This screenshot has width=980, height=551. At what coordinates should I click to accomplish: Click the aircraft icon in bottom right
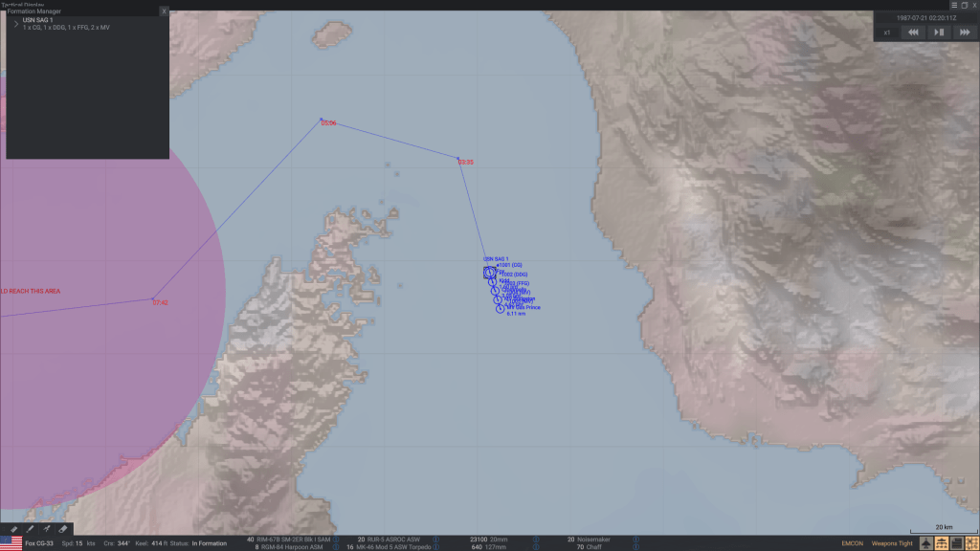click(x=925, y=543)
